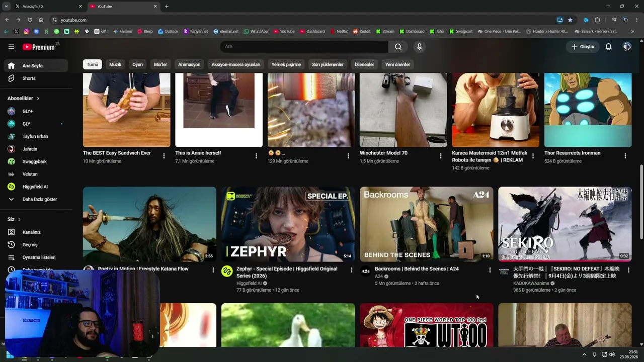Switch to the YouTube browser tab
The width and height of the screenshot is (644, 362).
tap(123, 7)
